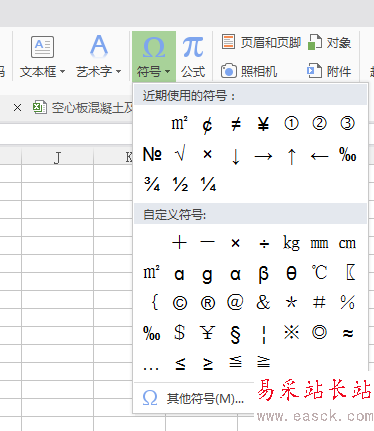Insert the at @ symbol
This screenshot has height=431, width=374.
pyautogui.click(x=235, y=303)
